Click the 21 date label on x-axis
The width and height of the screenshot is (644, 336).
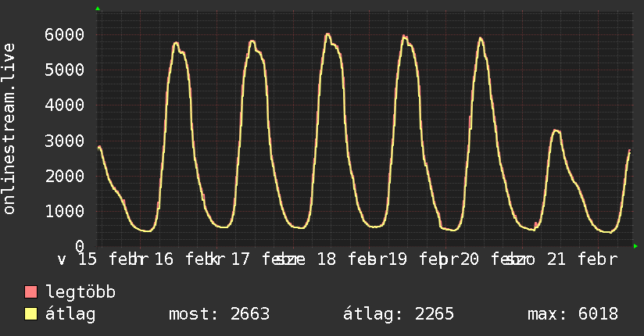pos(556,259)
